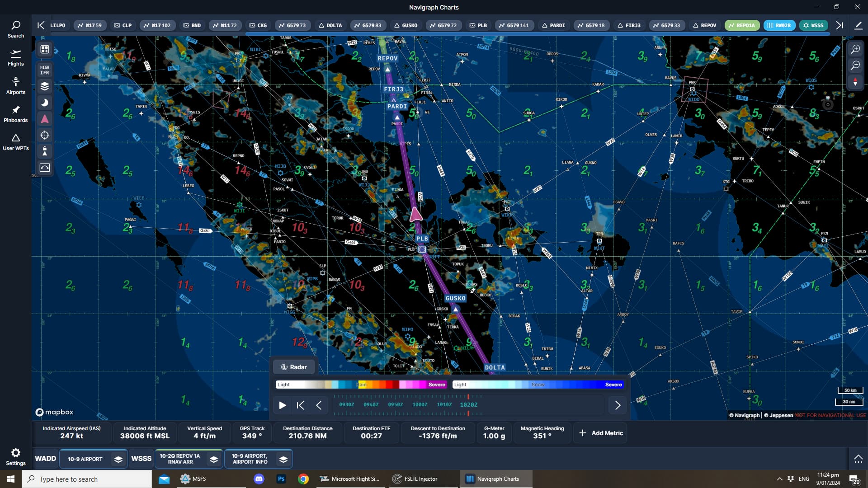868x488 pixels.
Task: Open the Flights section
Action: [x=16, y=57]
